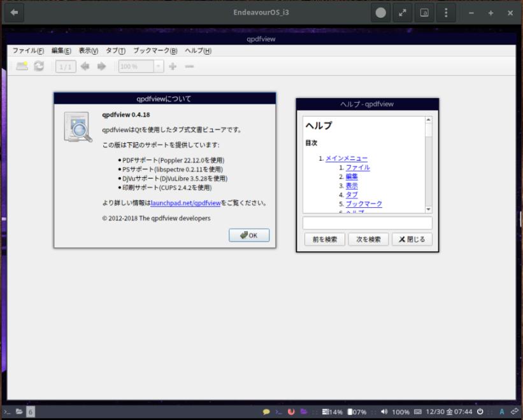The height and width of the screenshot is (420, 523).
Task: Open the 編集 link in help contents
Action: (352, 177)
